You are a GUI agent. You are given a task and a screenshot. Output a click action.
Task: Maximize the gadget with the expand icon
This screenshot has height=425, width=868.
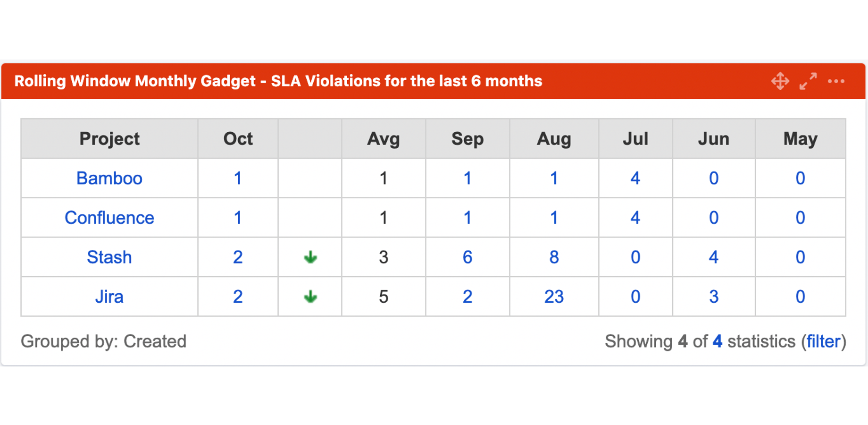click(x=808, y=81)
